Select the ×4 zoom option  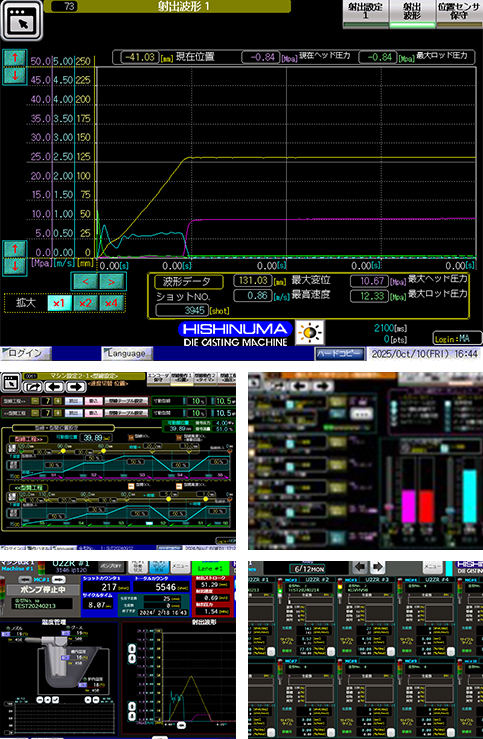click(112, 304)
